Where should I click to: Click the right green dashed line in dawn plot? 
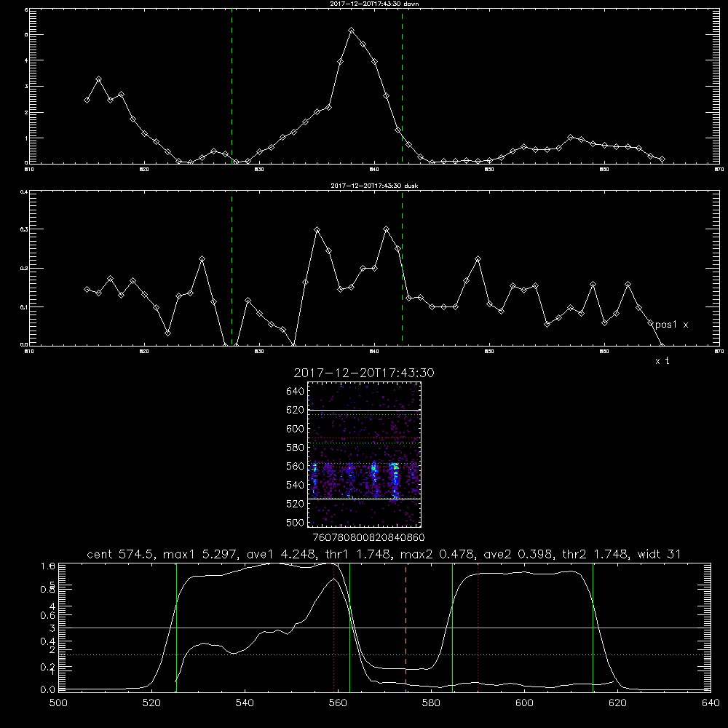pyautogui.click(x=402, y=86)
